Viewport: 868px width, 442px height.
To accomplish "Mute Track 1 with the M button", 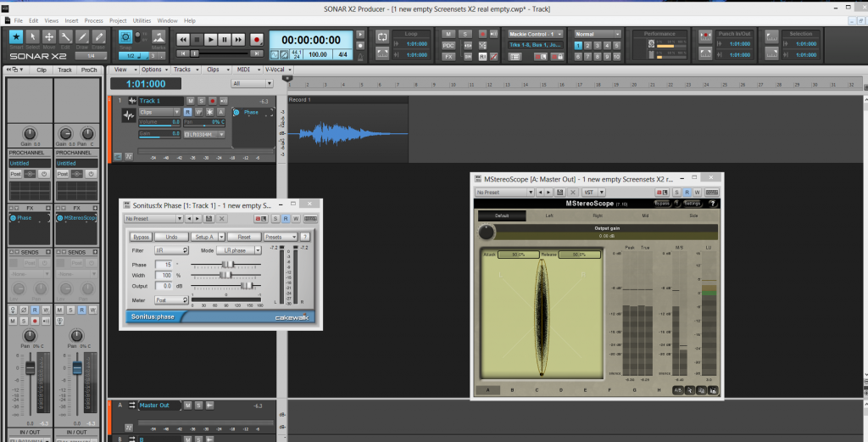I will point(192,101).
